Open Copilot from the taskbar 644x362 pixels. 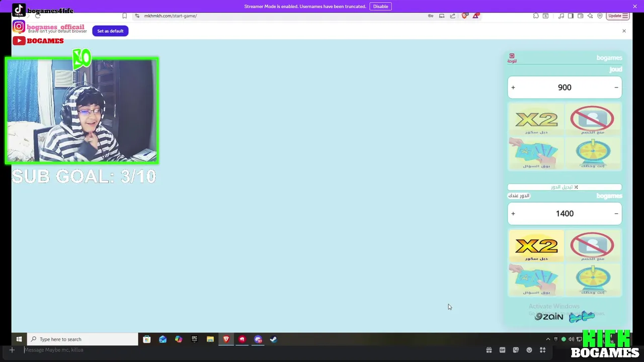[179, 339]
